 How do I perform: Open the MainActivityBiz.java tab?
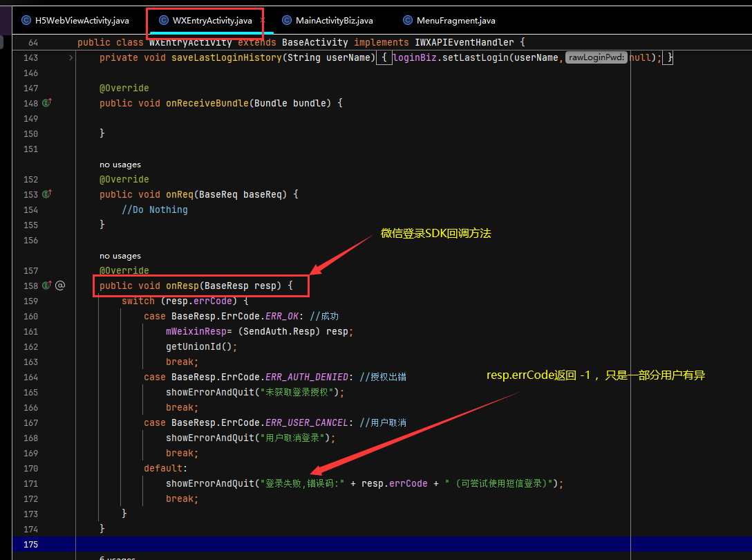328,20
